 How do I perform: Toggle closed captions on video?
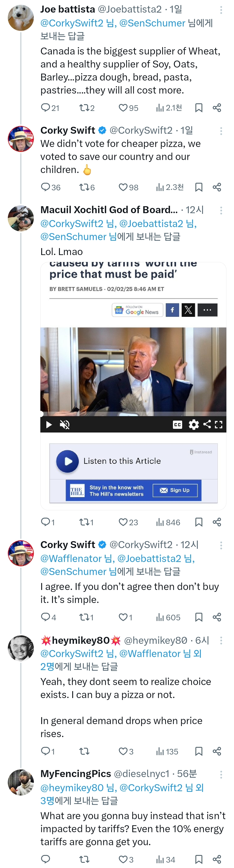pyautogui.click(x=177, y=425)
